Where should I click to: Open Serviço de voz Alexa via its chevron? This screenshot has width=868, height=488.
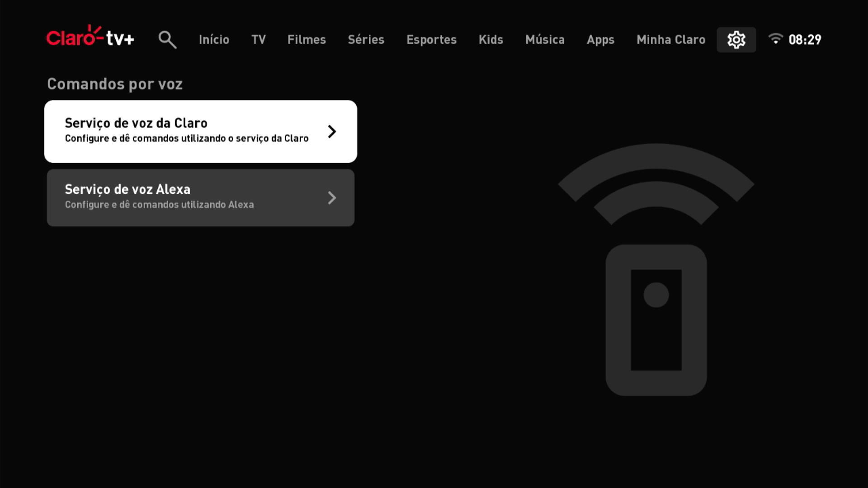click(x=332, y=197)
